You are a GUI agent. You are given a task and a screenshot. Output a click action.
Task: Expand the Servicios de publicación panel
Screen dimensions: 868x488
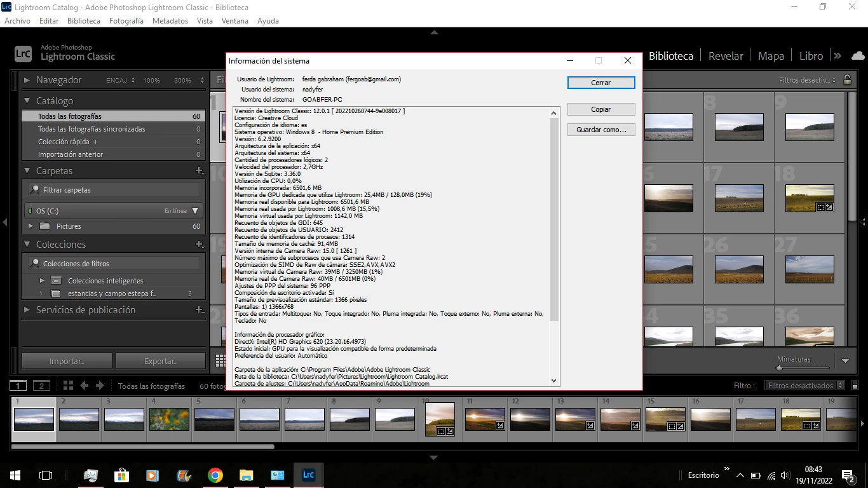[27, 310]
